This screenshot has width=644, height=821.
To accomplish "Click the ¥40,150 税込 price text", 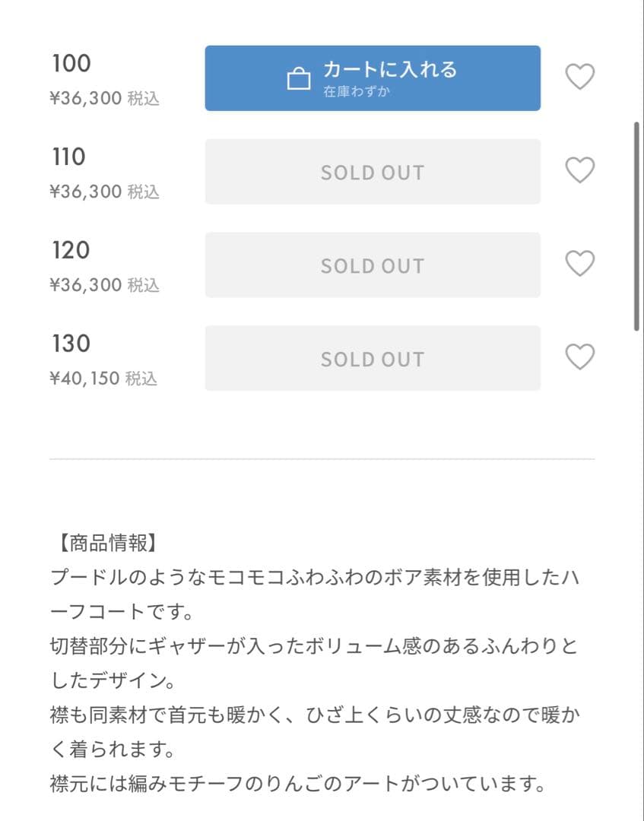I will click(103, 379).
